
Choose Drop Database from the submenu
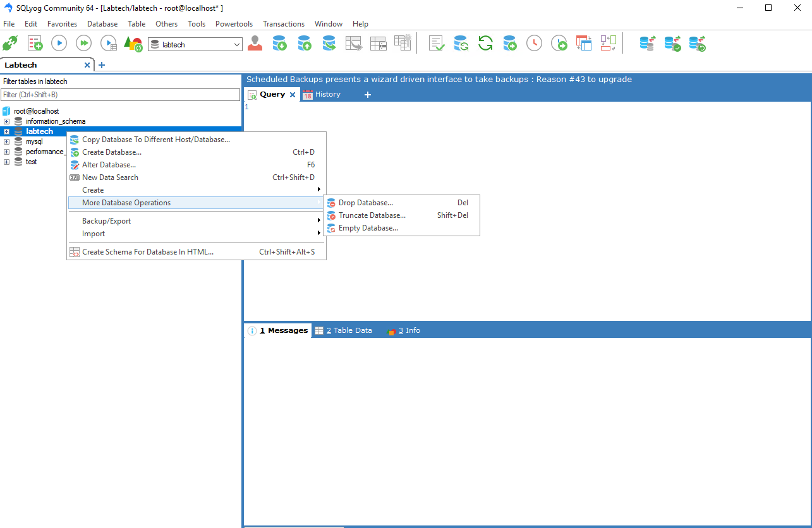click(x=365, y=203)
